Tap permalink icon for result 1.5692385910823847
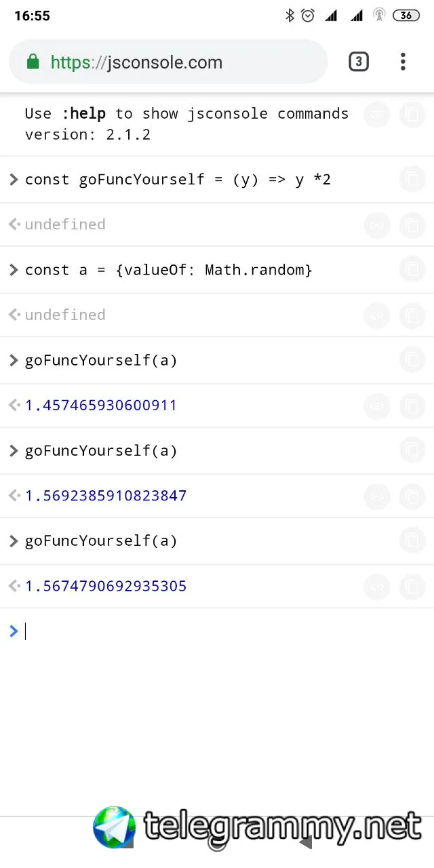Viewport: 434px width, 868px height. tap(377, 496)
